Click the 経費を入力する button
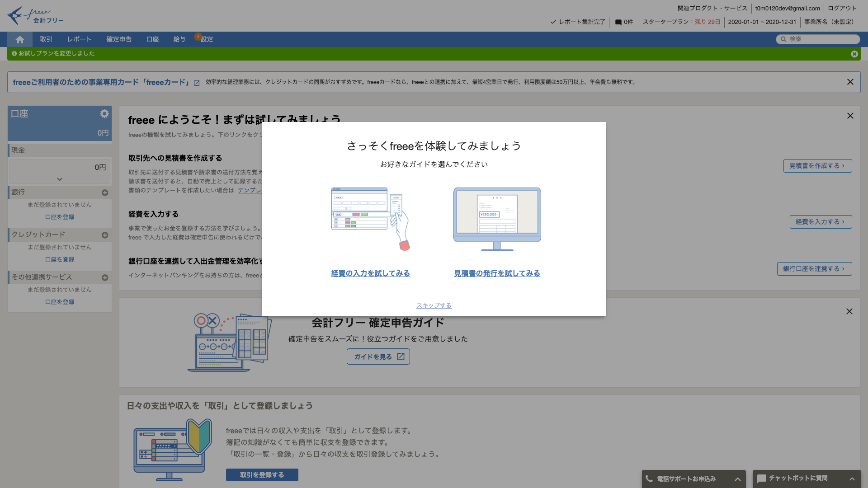 pyautogui.click(x=821, y=222)
